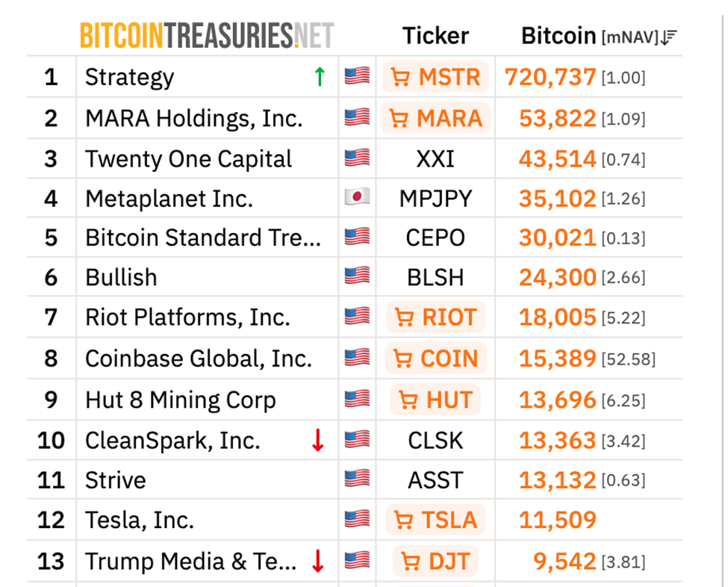Click the BitcoinTreasuries.net logo
The width and height of the screenshot is (728, 587).
(207, 35)
